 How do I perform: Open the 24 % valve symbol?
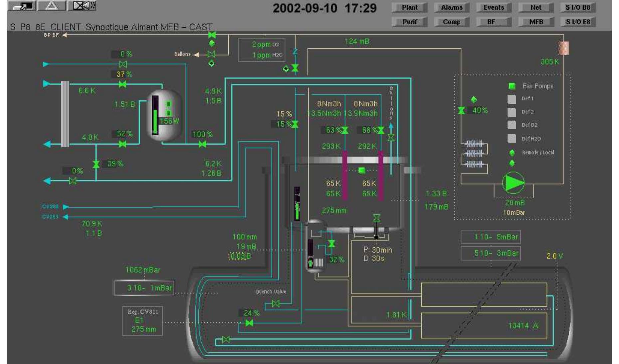[249, 323]
